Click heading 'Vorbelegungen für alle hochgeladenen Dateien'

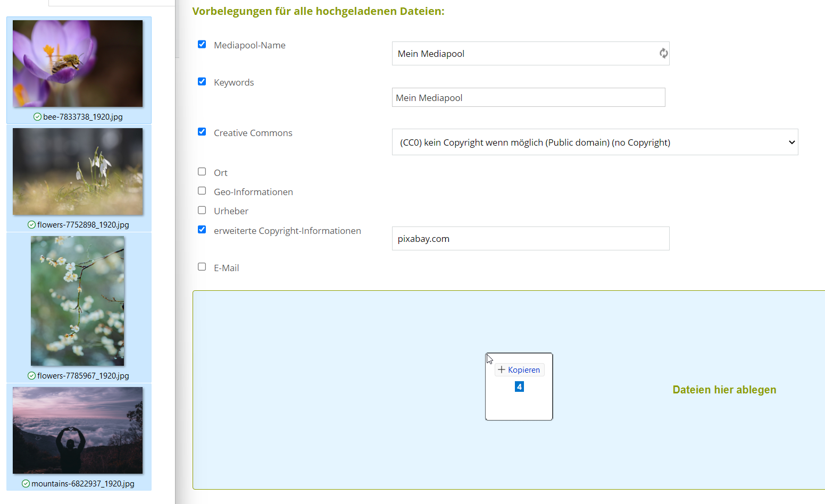pos(318,11)
